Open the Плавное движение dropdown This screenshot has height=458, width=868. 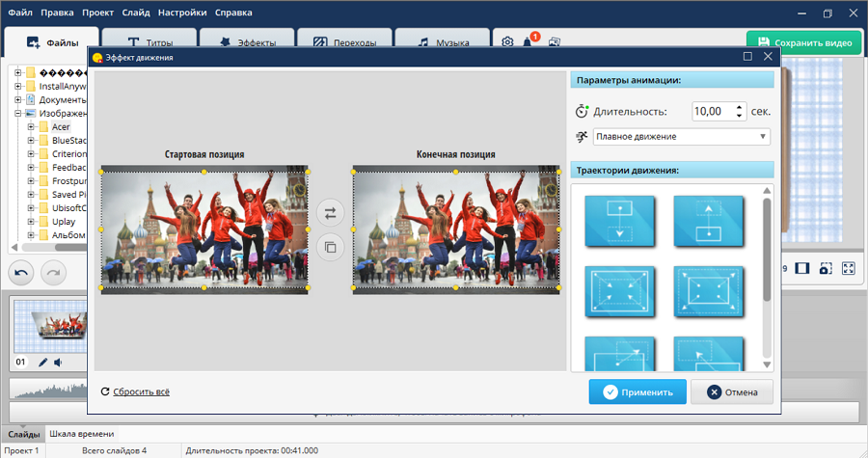tap(681, 137)
